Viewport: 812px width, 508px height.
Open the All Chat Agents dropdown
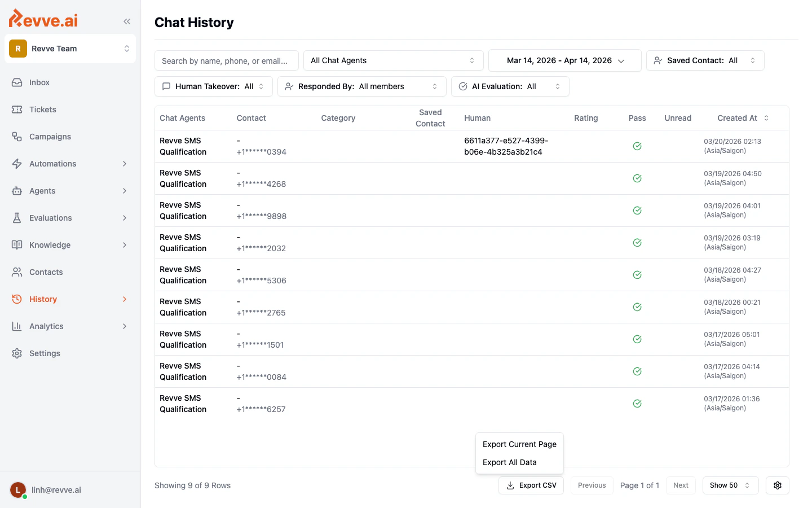pos(393,60)
